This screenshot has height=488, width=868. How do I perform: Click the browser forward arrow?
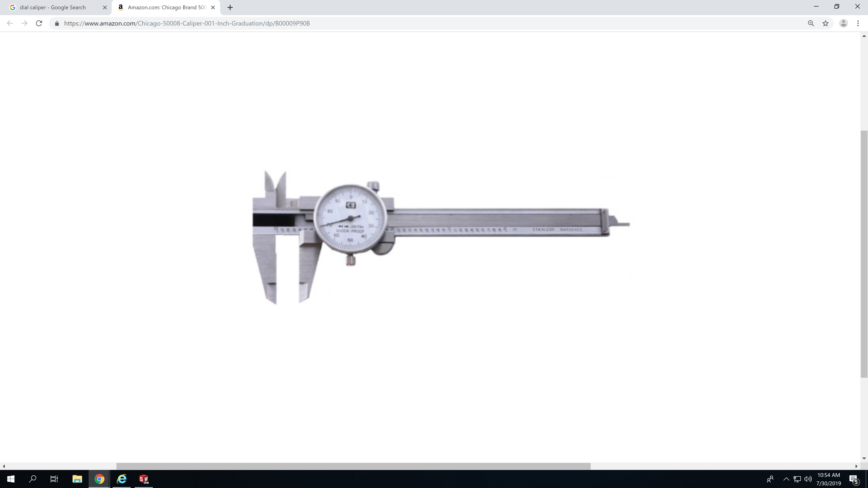pyautogui.click(x=24, y=23)
